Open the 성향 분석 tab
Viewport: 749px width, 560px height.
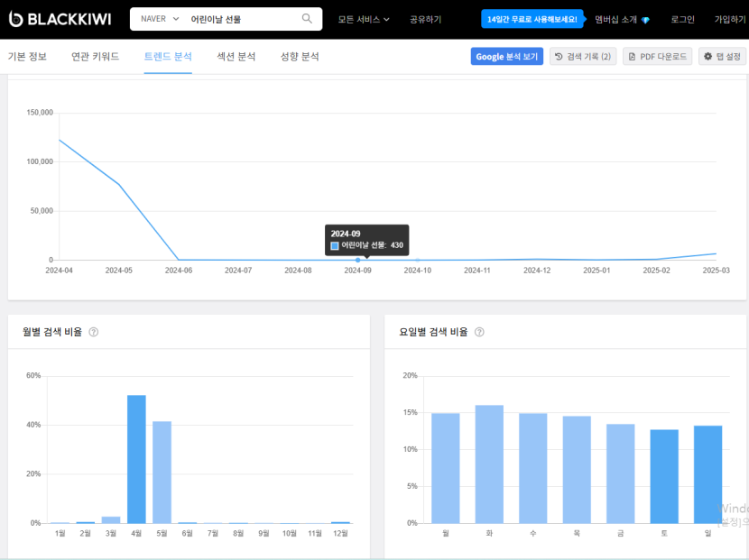click(x=300, y=56)
